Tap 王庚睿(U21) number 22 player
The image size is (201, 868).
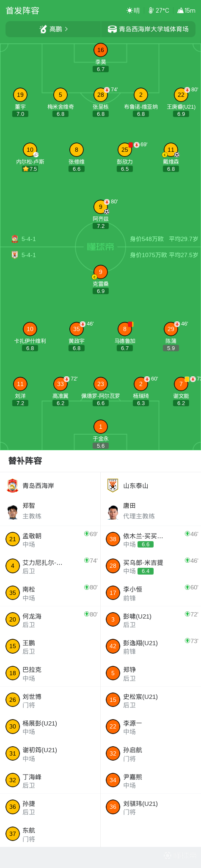tap(181, 95)
